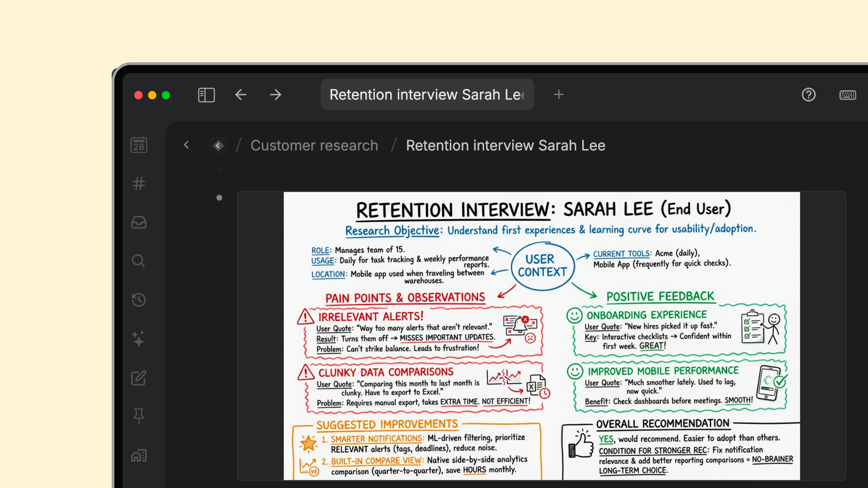Select the Retention interview Sarah Lee tab
868x488 pixels.
pos(427,95)
